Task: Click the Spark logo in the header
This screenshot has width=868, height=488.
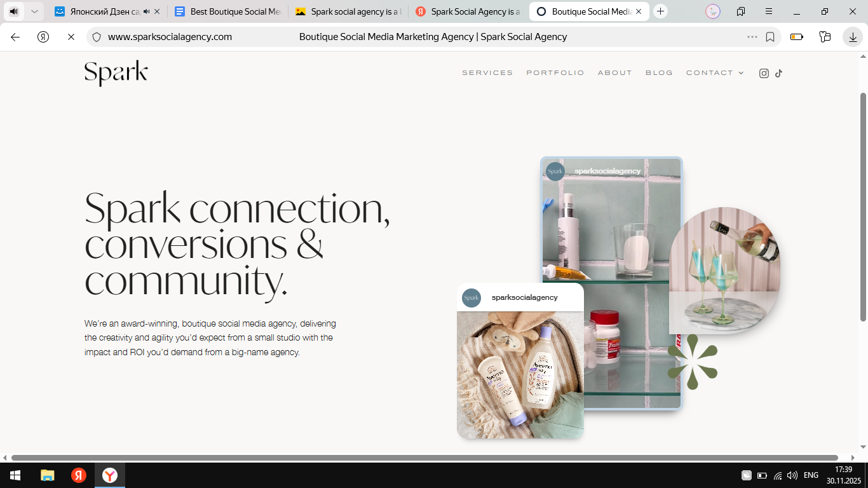Action: click(x=116, y=73)
